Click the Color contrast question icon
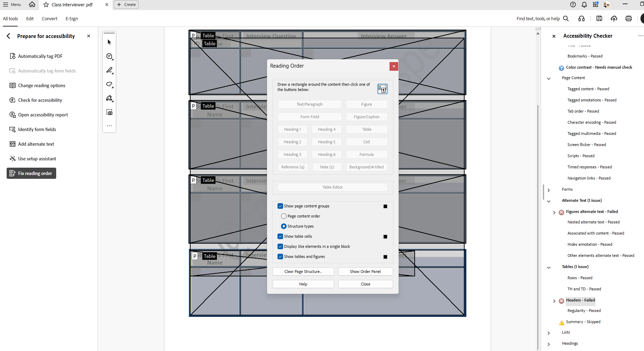The image size is (644, 351). (x=561, y=68)
